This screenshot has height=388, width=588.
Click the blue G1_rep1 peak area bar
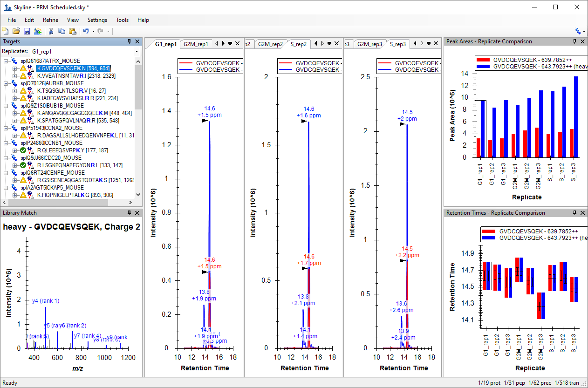click(x=483, y=129)
